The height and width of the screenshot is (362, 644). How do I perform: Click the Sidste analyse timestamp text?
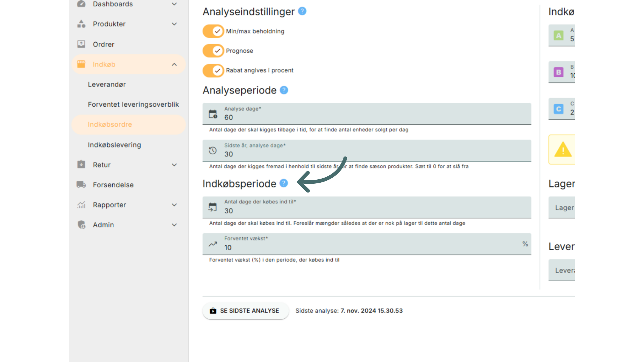point(349,311)
